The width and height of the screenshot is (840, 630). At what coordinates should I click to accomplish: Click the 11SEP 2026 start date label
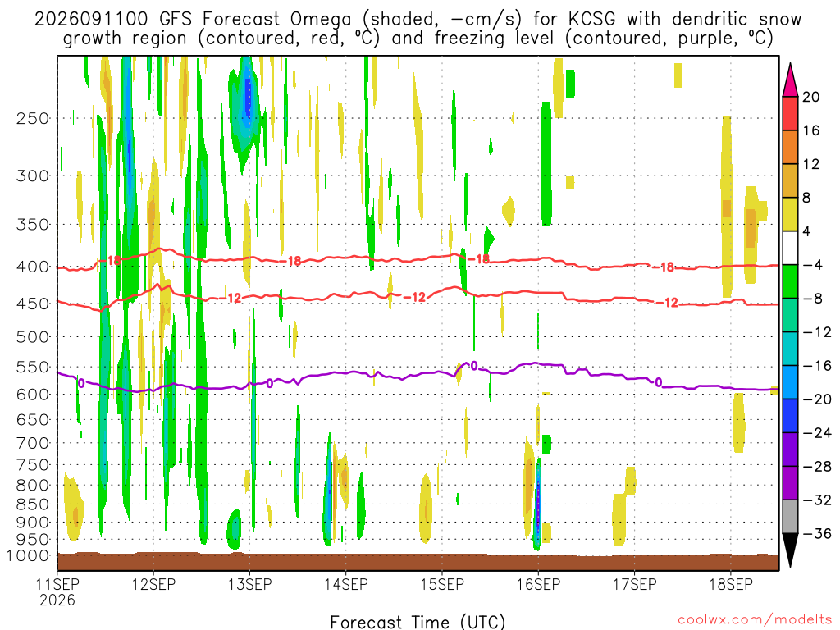coord(57,591)
